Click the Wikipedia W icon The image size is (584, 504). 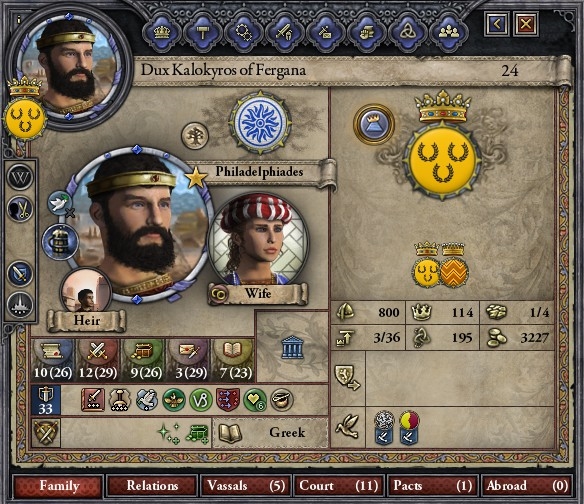tap(20, 177)
